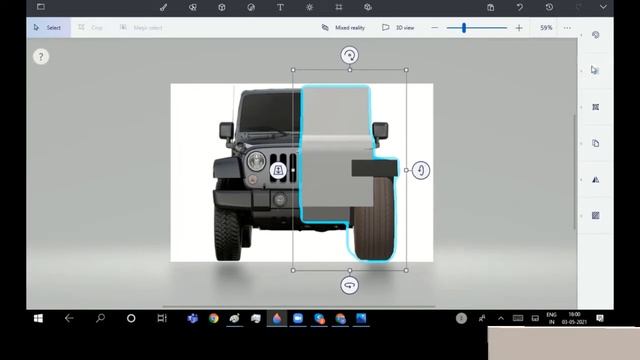Click the Texturing icon in the sidebar
Viewport: 640px width, 360px height.
tap(596, 216)
